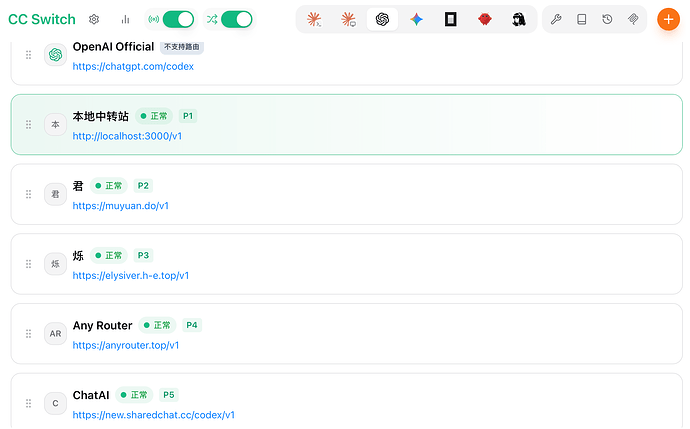
Task: Click the P3 priority badge
Action: coord(143,256)
